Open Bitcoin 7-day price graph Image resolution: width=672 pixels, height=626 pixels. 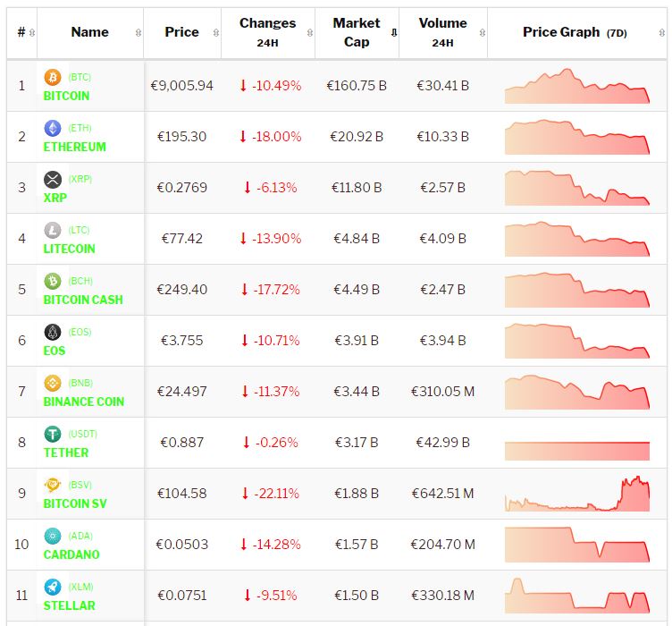[577, 86]
